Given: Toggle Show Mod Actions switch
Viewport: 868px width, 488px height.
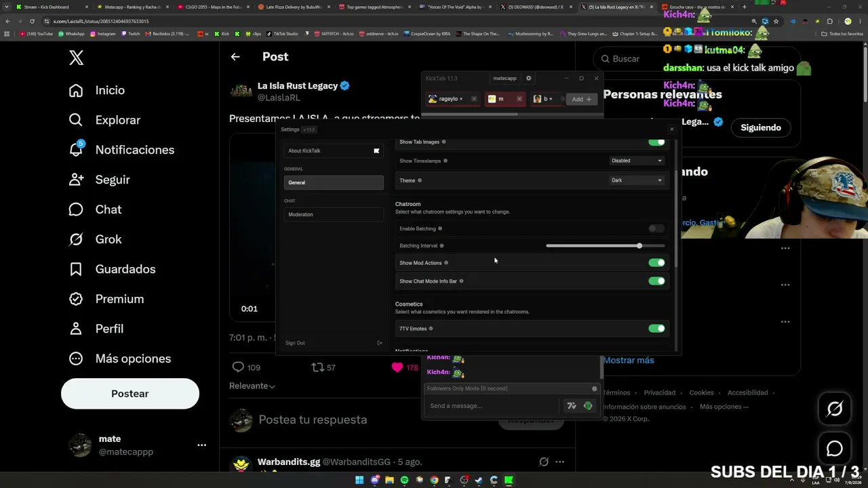Looking at the screenshot, I should tap(656, 263).
